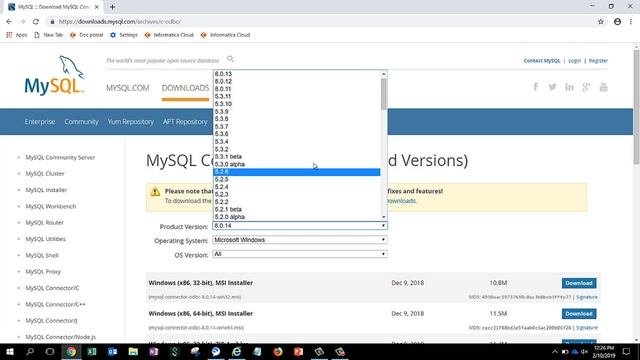This screenshot has width=640, height=360.
Task: Choose version 8.0.13 from the list
Action: pyautogui.click(x=297, y=74)
